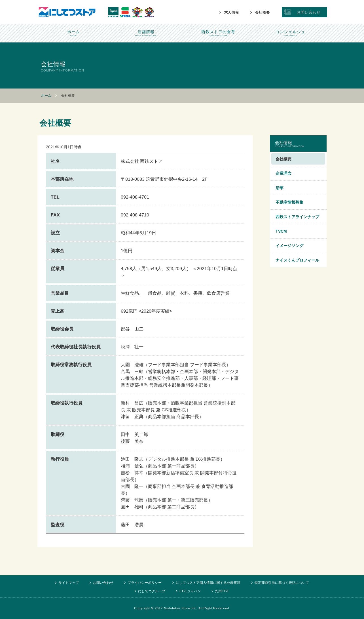The height and width of the screenshot is (619, 364).
Task: Open 沿革 in the sidebar
Action: click(x=298, y=188)
